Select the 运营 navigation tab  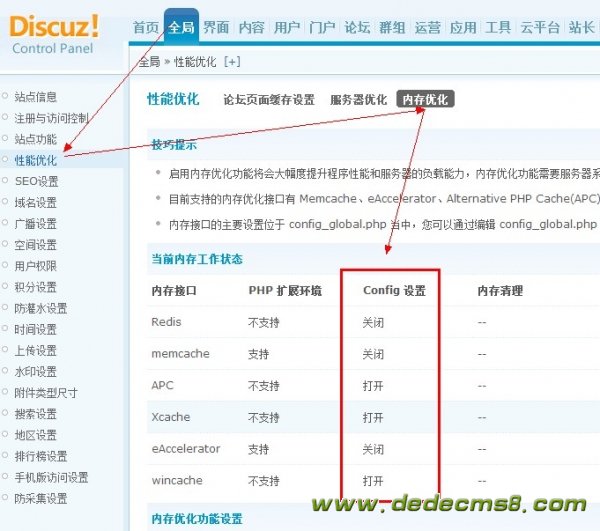pyautogui.click(x=427, y=28)
